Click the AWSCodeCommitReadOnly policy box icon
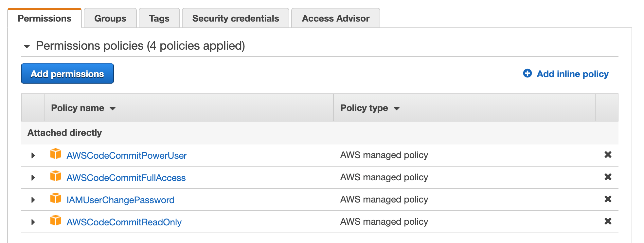This screenshot has width=644, height=243. tap(56, 220)
